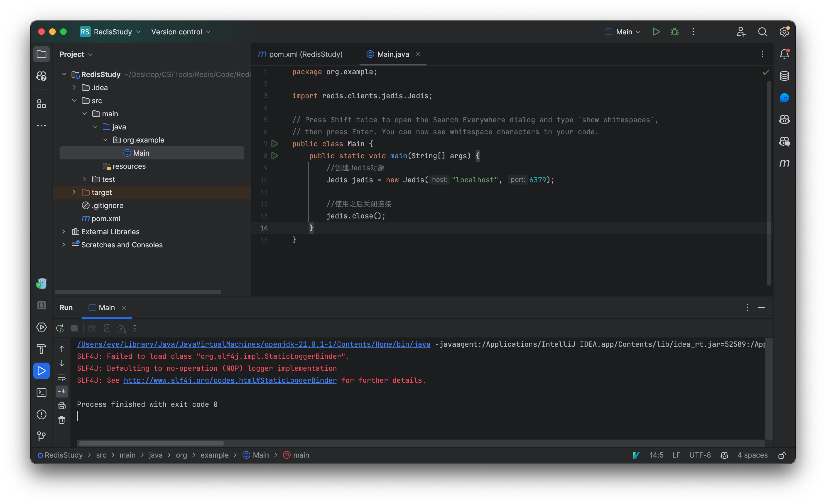The height and width of the screenshot is (504, 826).
Task: Open the Git tool window icon
Action: [x=41, y=436]
